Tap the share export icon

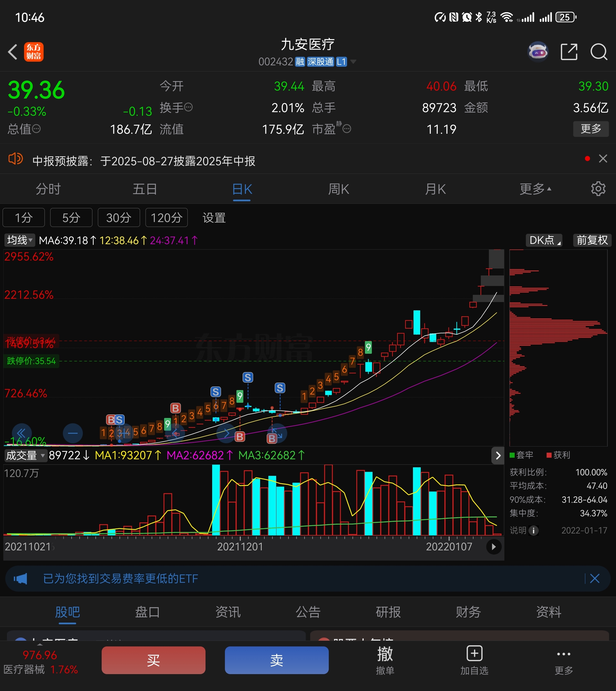[569, 52]
